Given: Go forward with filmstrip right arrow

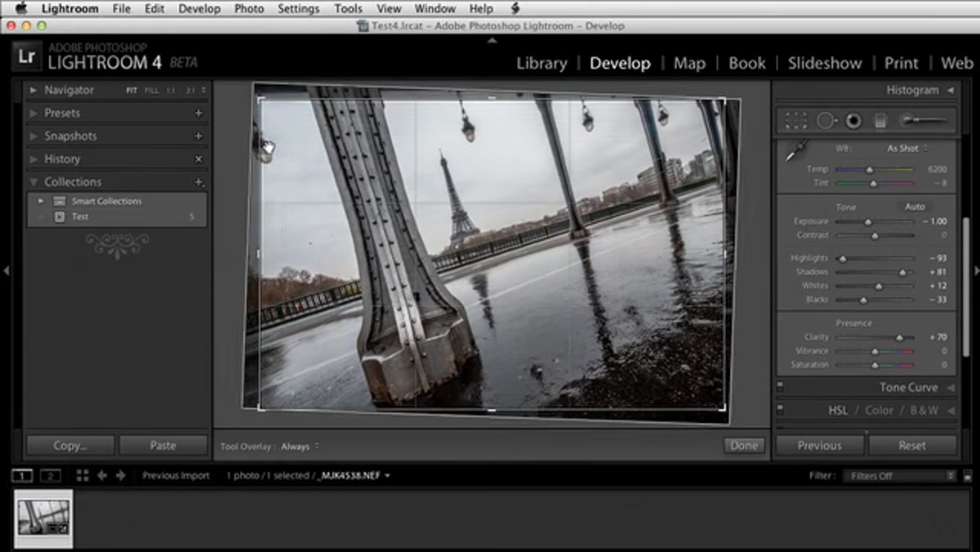Looking at the screenshot, I should 121,475.
